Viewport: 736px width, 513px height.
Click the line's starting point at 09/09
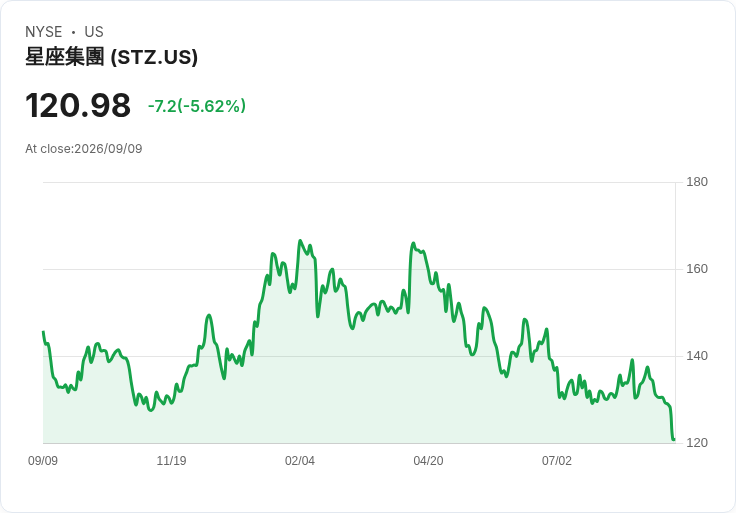coord(43,332)
